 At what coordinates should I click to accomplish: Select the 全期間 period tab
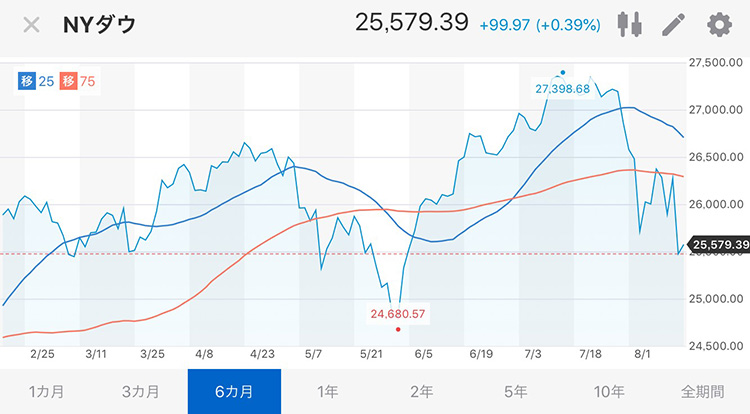coord(703,392)
